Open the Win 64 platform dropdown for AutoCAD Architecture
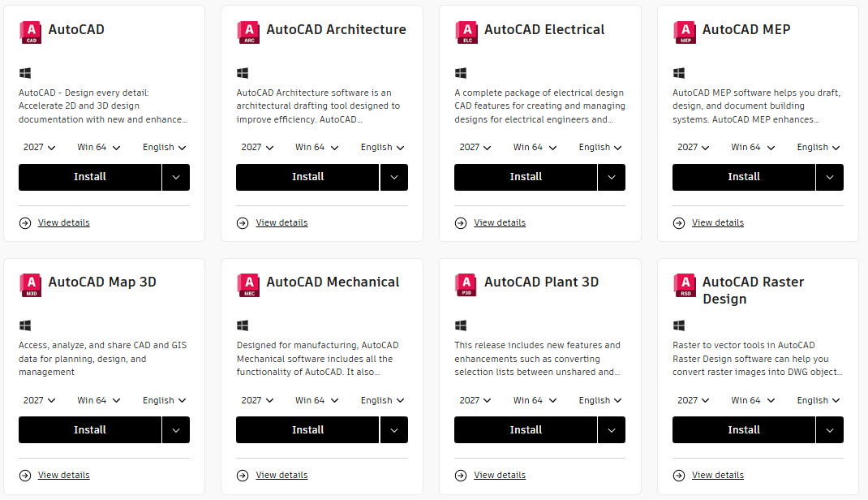The width and height of the screenshot is (868, 500). tap(316, 148)
